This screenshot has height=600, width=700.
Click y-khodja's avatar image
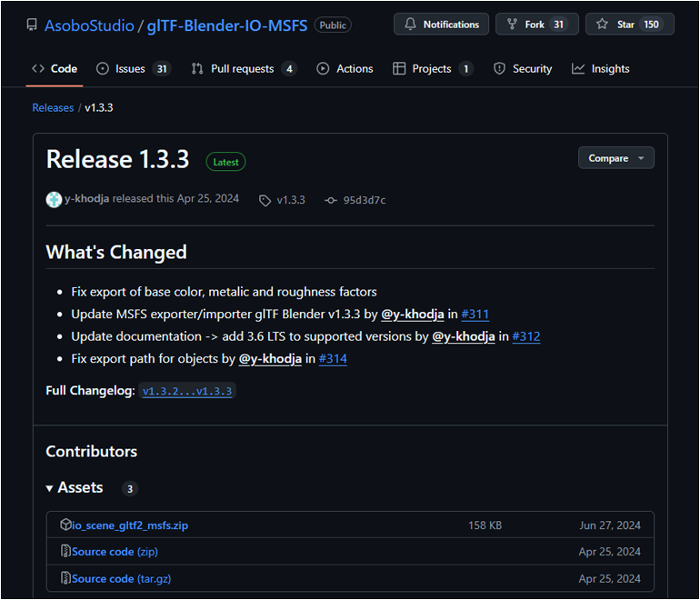click(54, 199)
